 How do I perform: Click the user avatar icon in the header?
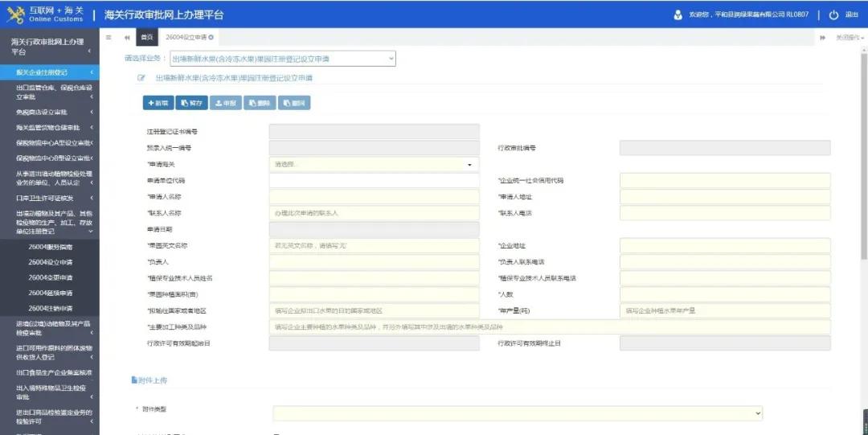[x=679, y=14]
